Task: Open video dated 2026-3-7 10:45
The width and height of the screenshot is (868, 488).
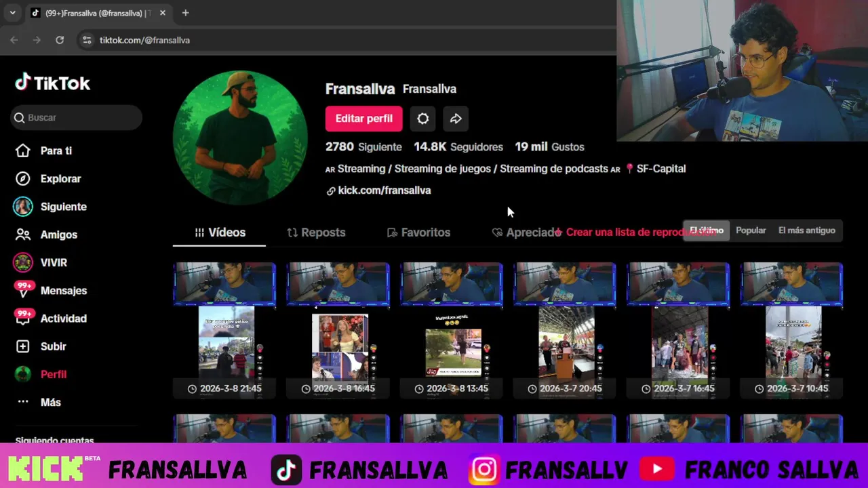Action: pyautogui.click(x=792, y=330)
